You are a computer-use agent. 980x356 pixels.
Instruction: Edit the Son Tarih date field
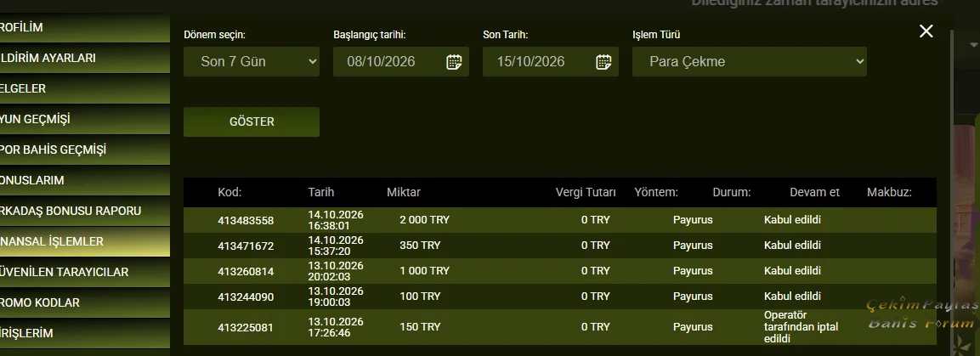coord(551,62)
